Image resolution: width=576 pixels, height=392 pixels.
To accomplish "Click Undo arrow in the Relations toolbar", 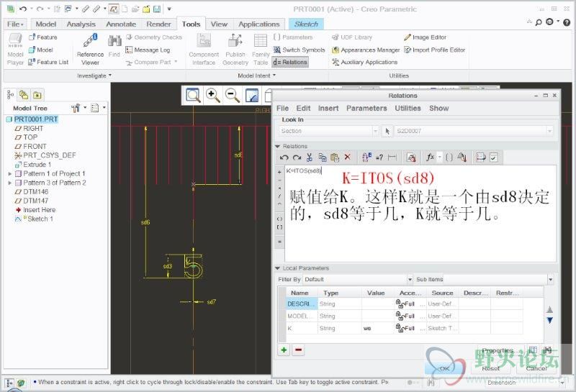I will [x=284, y=158].
